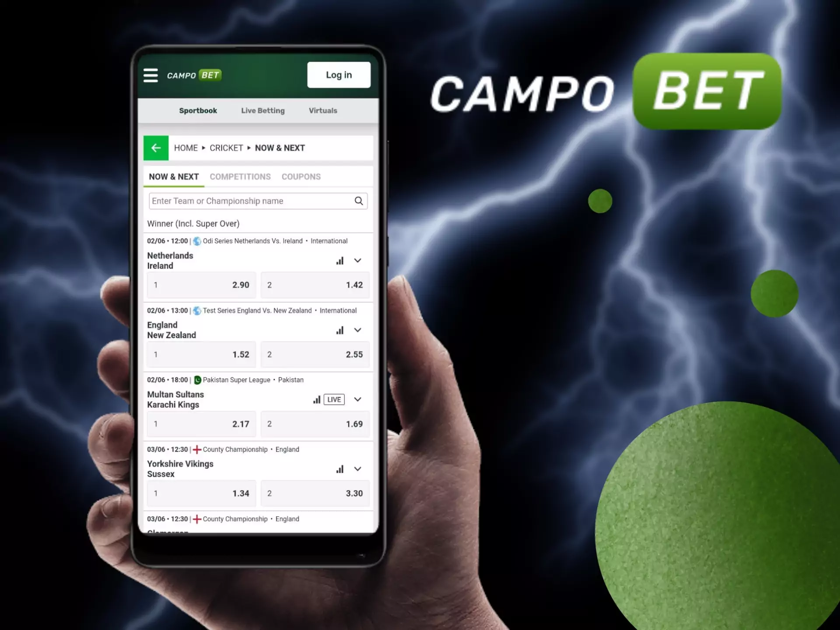
Task: Switch to the Virtuals tab
Action: point(322,111)
